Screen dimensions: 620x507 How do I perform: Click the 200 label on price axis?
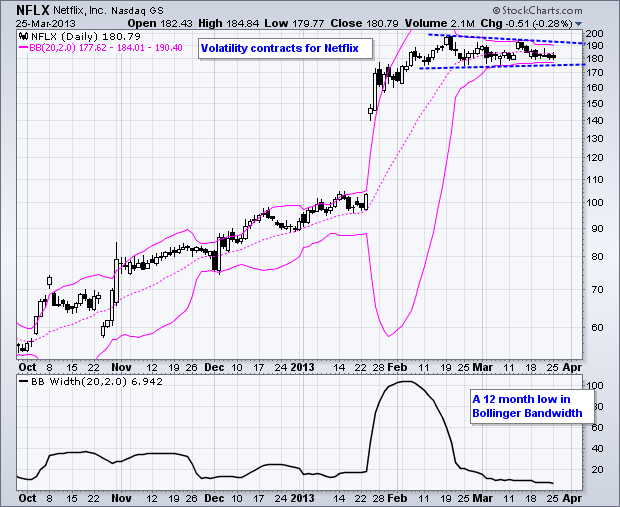point(594,34)
